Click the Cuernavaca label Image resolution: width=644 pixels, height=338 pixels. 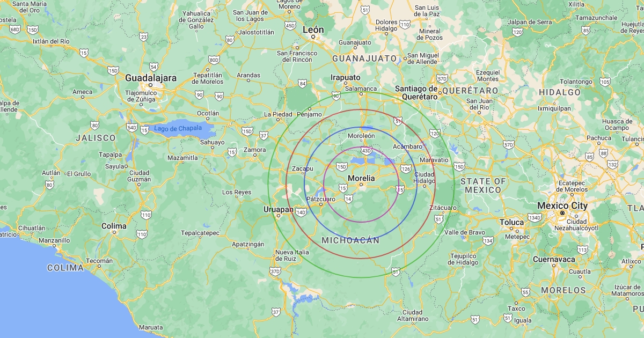tap(554, 259)
